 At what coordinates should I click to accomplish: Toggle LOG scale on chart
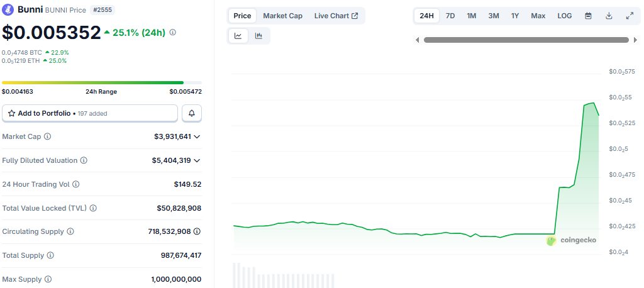[x=564, y=16]
